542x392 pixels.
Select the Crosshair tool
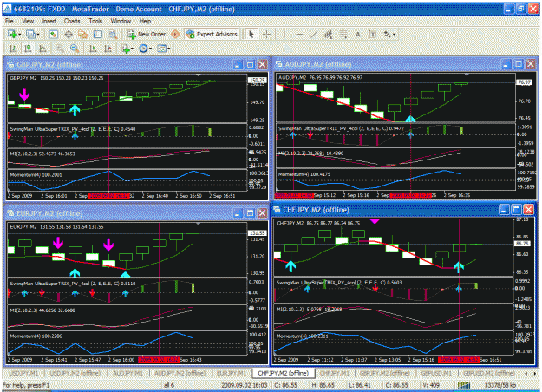(x=266, y=34)
